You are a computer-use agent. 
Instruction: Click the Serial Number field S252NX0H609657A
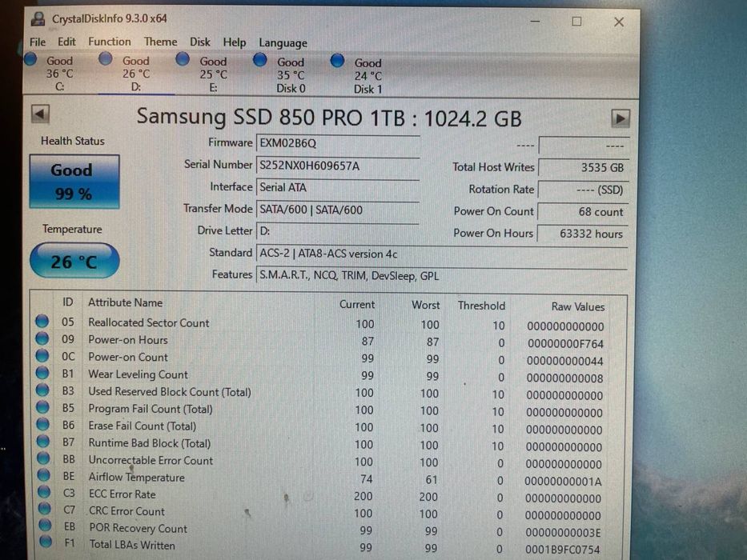click(338, 166)
